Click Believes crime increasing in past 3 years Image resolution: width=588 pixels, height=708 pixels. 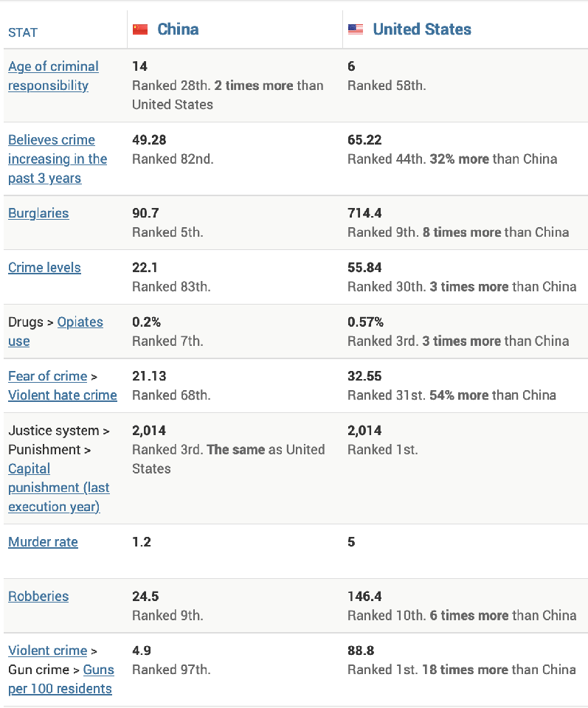coord(58,159)
